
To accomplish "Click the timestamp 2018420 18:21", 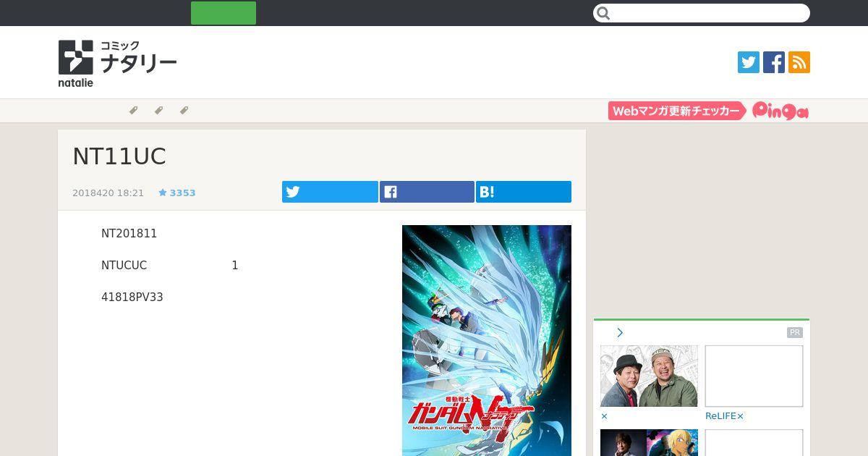I will point(109,193).
